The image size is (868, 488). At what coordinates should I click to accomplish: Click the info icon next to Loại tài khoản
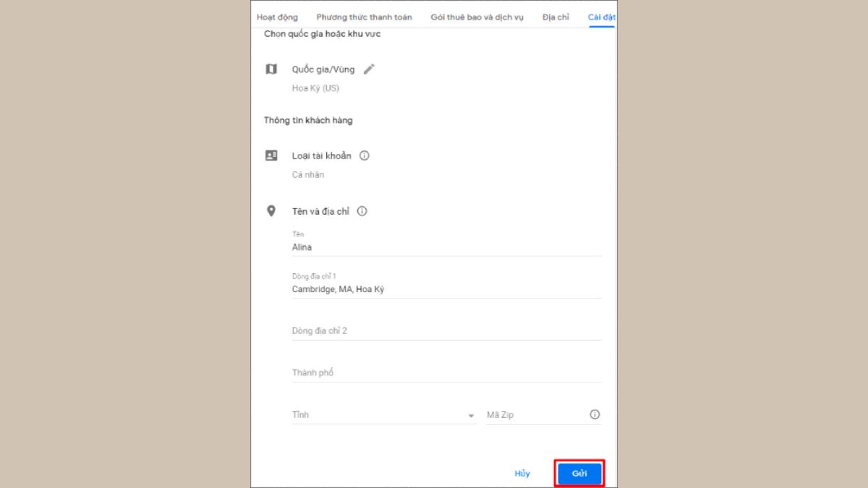click(365, 155)
